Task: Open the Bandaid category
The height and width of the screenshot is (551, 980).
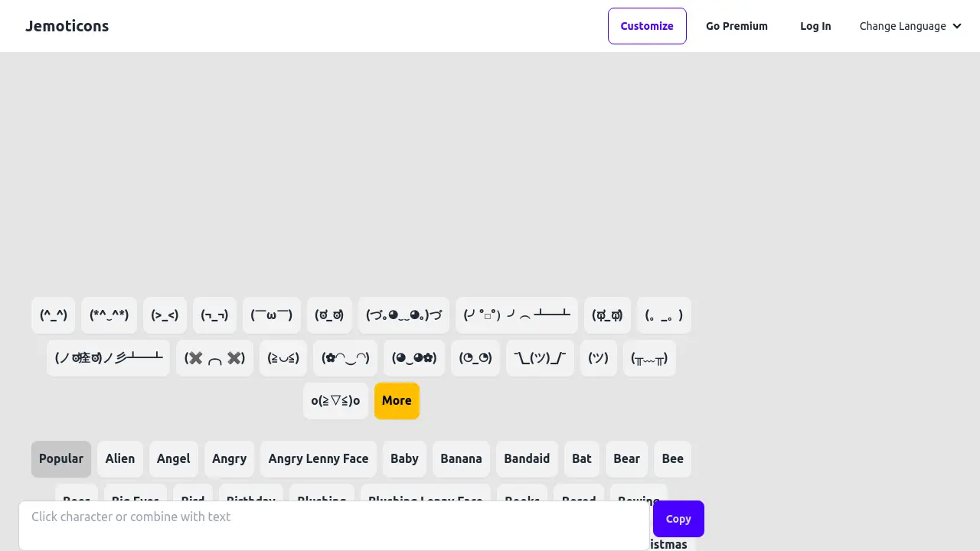Action: [527, 459]
